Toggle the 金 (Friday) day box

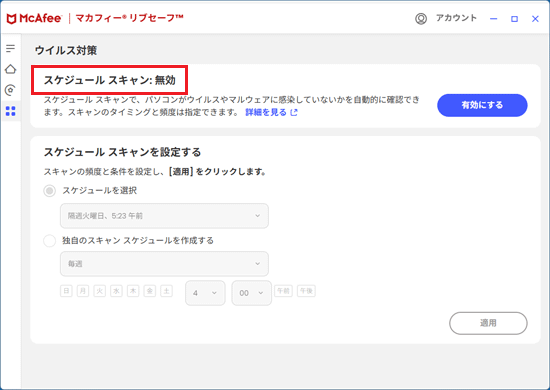(150, 291)
